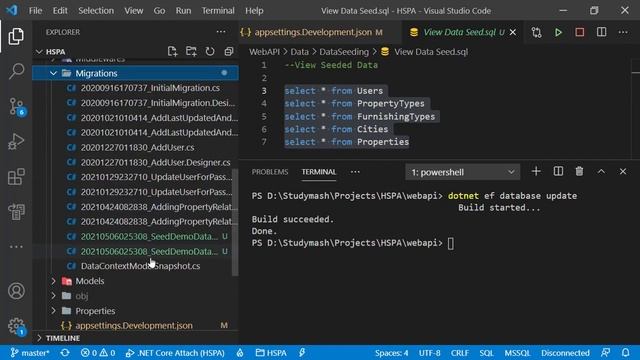The image size is (640, 360).
Task: Click UTF-8 encoding in status bar
Action: click(429, 353)
